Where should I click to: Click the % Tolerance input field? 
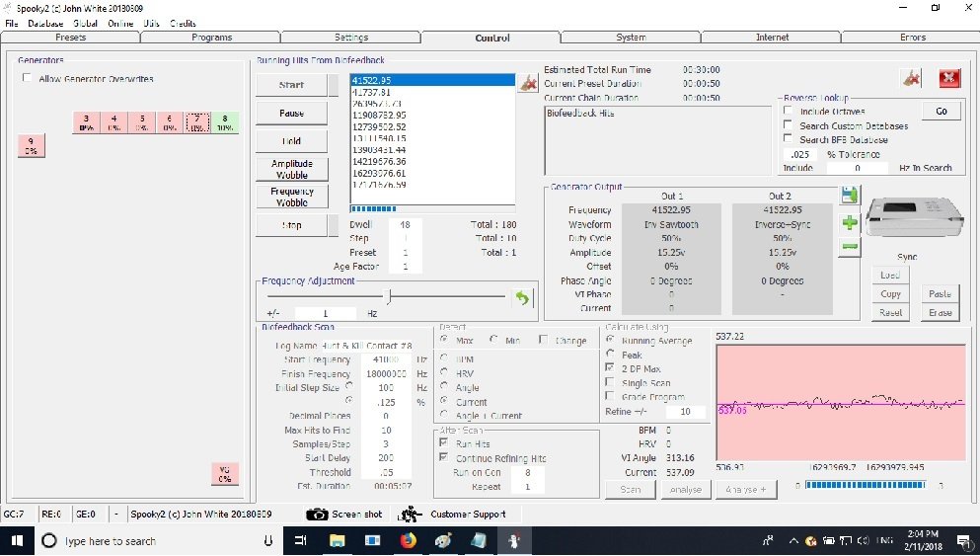(x=800, y=154)
